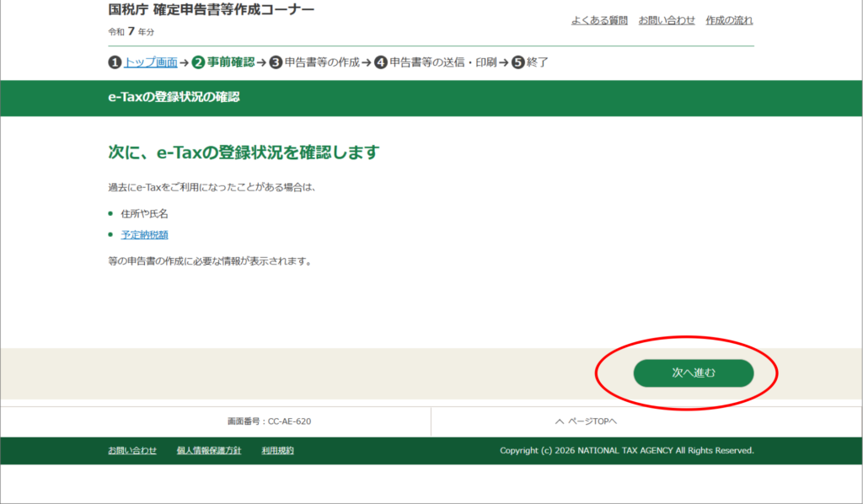Select the 終了 step label
This screenshot has height=504, width=863.
pyautogui.click(x=538, y=62)
